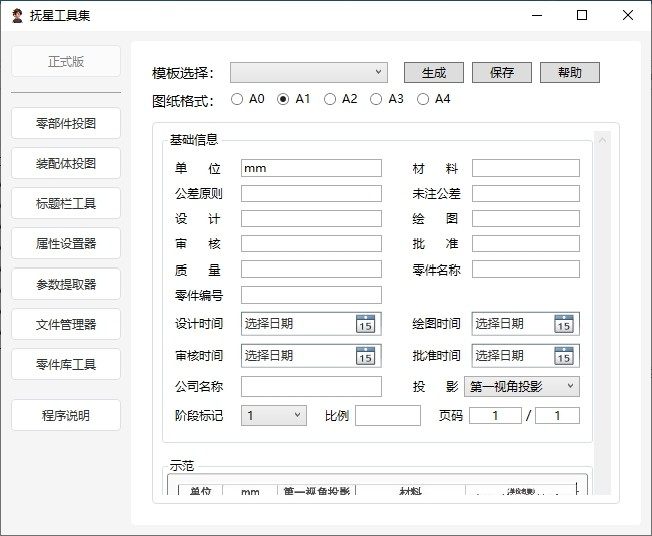Image resolution: width=652 pixels, height=536 pixels.
Task: Click the 抚星工具集 app icon in title bar
Action: point(16,15)
